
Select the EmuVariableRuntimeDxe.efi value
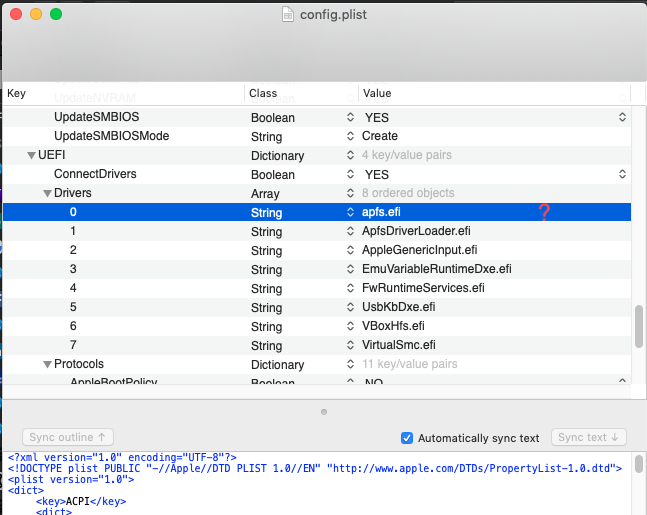(x=437, y=269)
